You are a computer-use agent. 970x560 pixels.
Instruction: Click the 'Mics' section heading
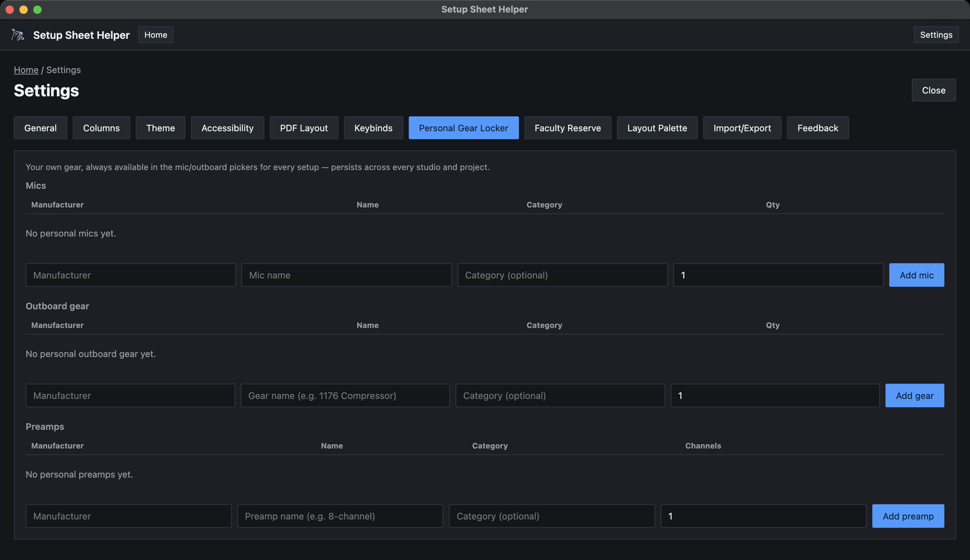point(36,185)
